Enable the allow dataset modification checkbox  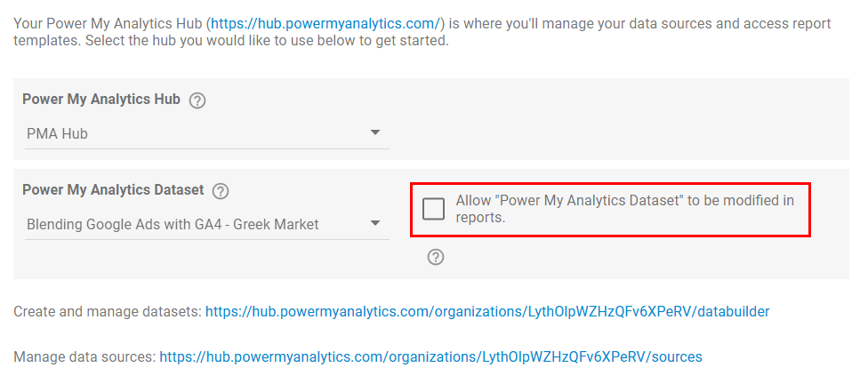(434, 209)
